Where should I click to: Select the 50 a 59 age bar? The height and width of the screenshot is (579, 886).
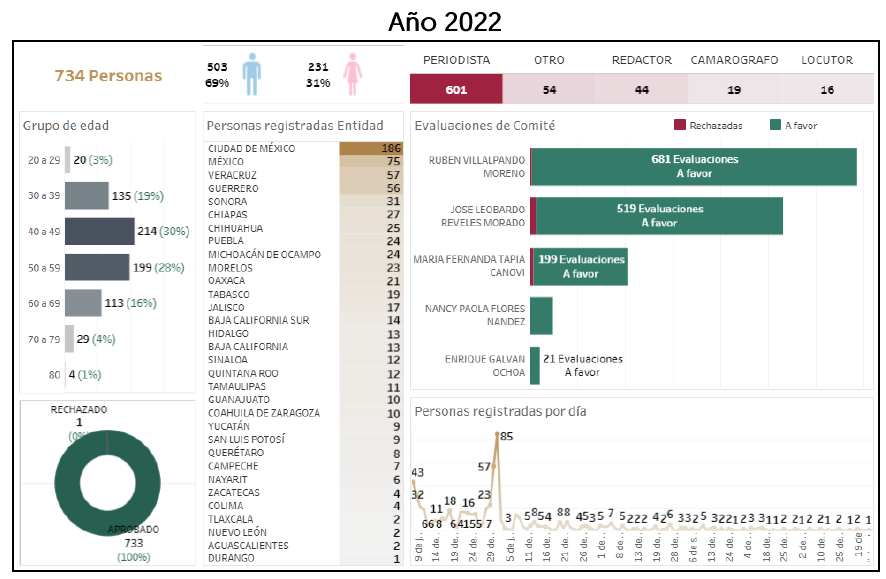pos(97,267)
